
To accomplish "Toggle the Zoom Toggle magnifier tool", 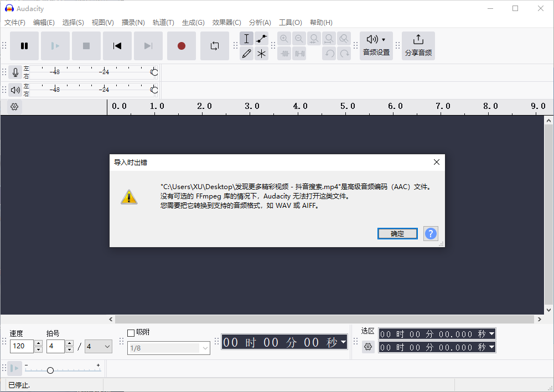I will (344, 39).
